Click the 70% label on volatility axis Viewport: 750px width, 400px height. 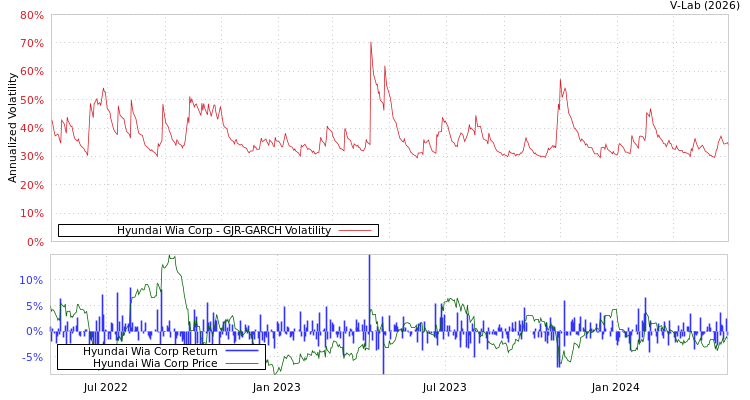(x=31, y=44)
